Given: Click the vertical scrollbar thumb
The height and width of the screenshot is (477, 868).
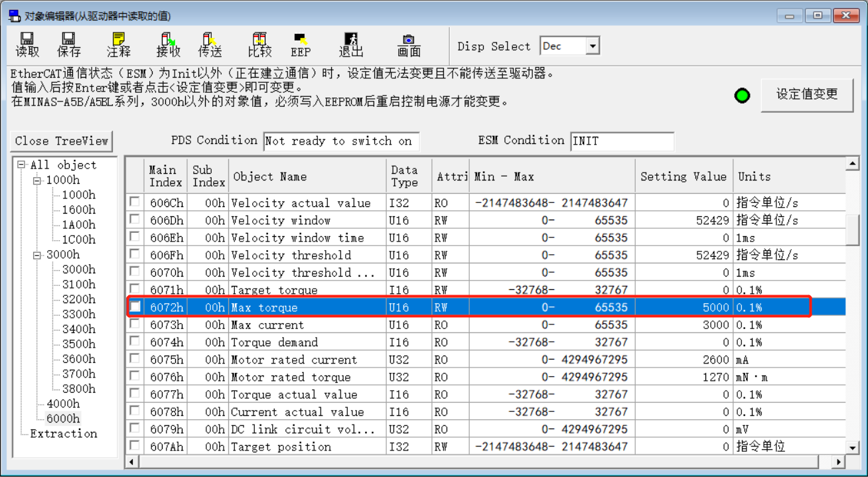Looking at the screenshot, I should coord(853,230).
